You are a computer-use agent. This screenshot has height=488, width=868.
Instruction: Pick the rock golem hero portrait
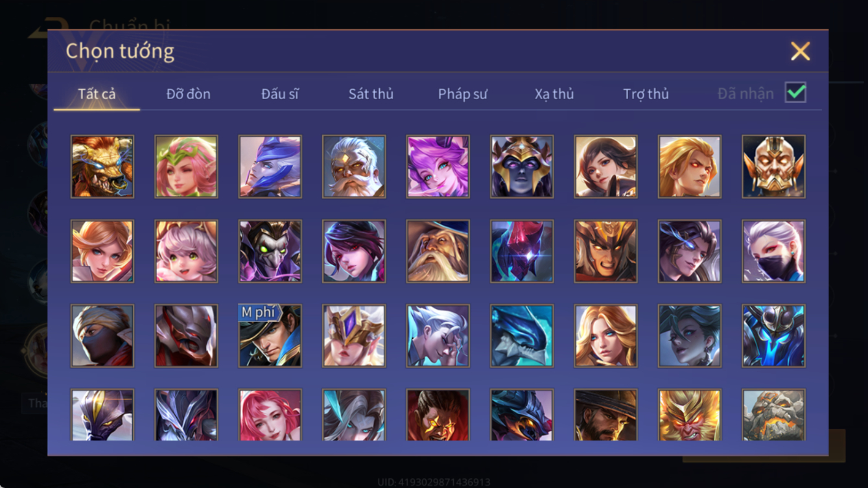(773, 415)
